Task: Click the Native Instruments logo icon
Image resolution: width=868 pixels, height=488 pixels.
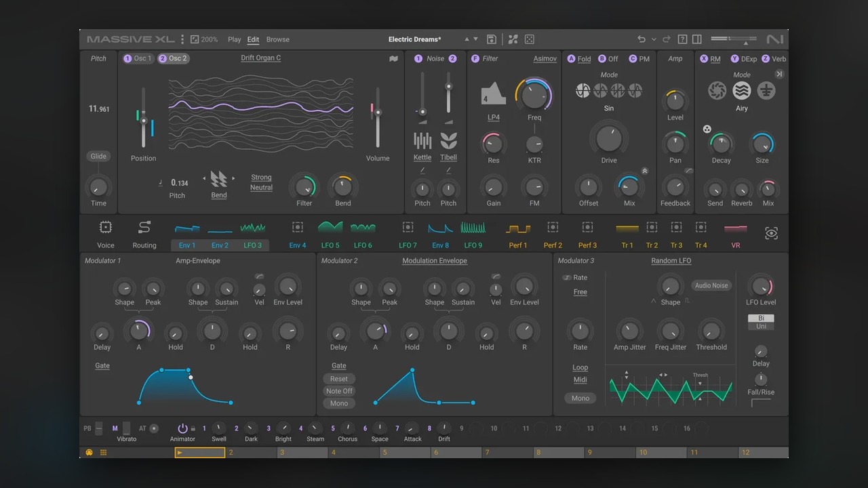Action: point(774,39)
